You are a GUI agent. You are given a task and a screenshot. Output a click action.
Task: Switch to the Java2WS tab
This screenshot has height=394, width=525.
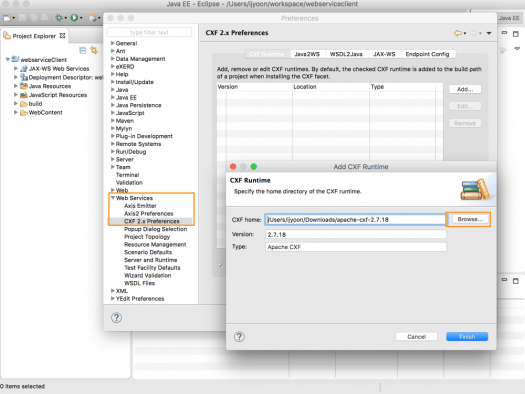[307, 54]
